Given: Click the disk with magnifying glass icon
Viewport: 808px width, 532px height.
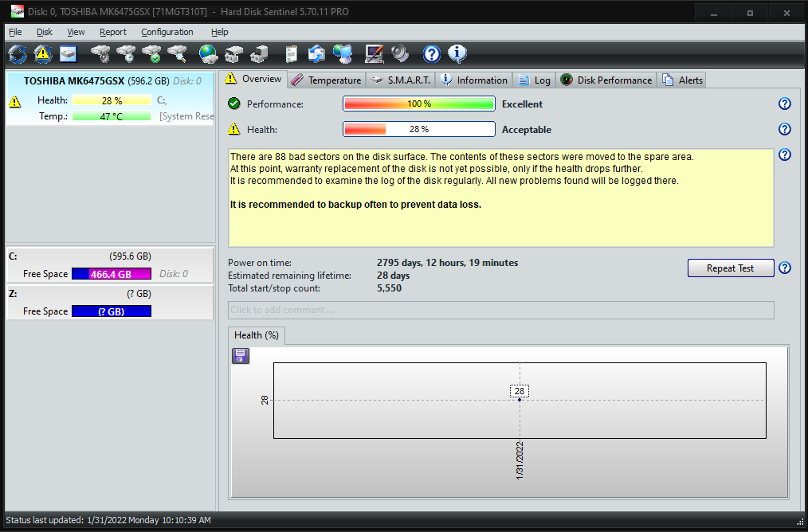Looking at the screenshot, I should (x=176, y=54).
